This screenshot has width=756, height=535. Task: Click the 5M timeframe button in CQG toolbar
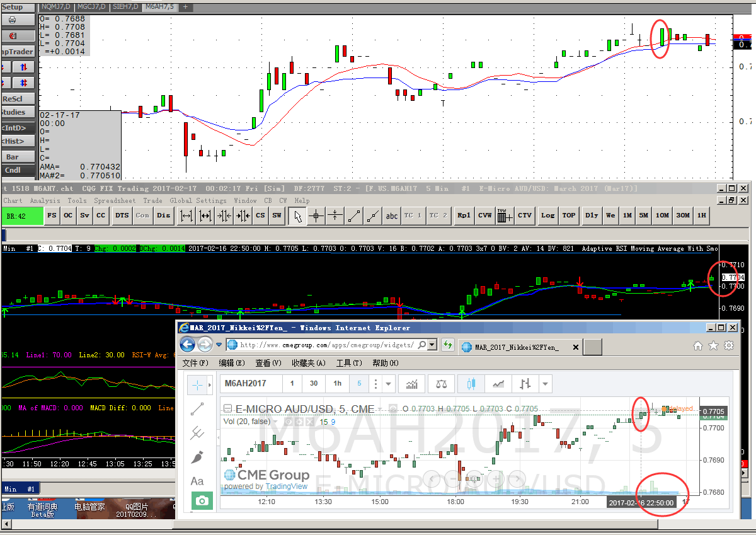(643, 216)
